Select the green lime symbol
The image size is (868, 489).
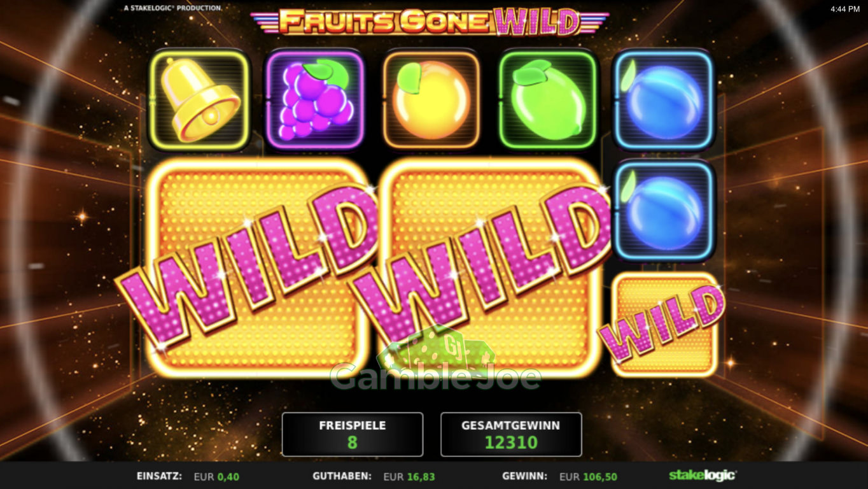tap(547, 101)
